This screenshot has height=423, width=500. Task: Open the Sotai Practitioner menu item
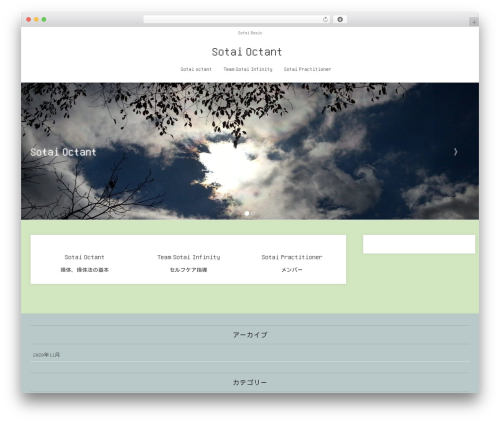pyautogui.click(x=307, y=69)
